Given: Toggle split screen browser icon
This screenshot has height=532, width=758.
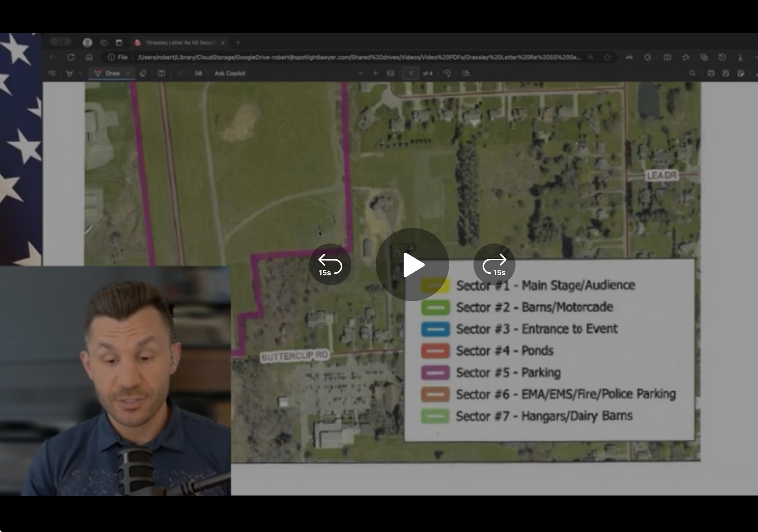Looking at the screenshot, I should coord(667,57).
